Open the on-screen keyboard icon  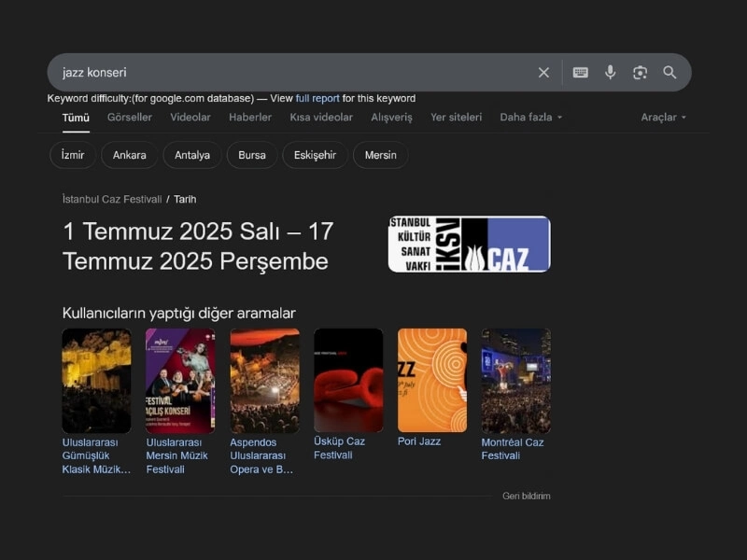click(x=580, y=73)
